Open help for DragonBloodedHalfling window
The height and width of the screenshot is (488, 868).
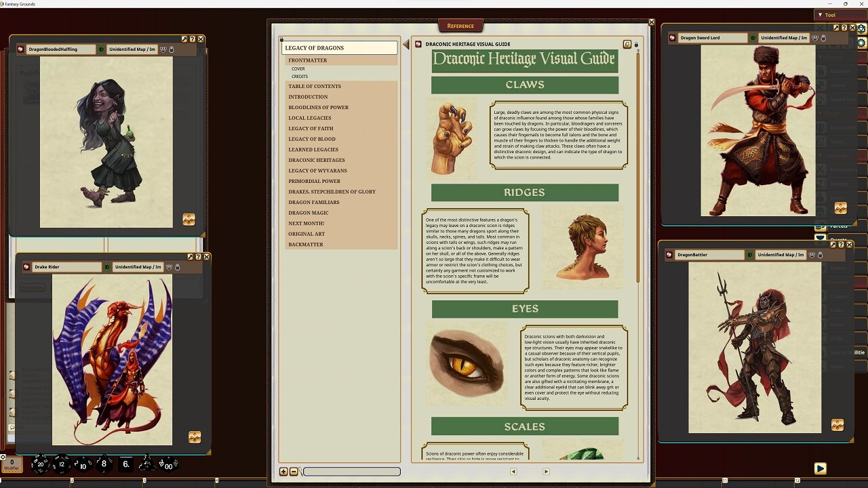click(193, 39)
